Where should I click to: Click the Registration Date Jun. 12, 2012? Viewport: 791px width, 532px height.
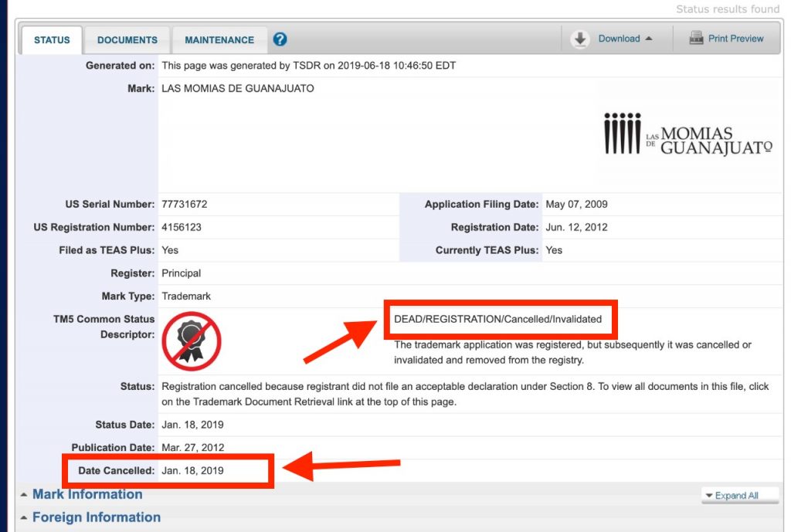pyautogui.click(x=576, y=228)
